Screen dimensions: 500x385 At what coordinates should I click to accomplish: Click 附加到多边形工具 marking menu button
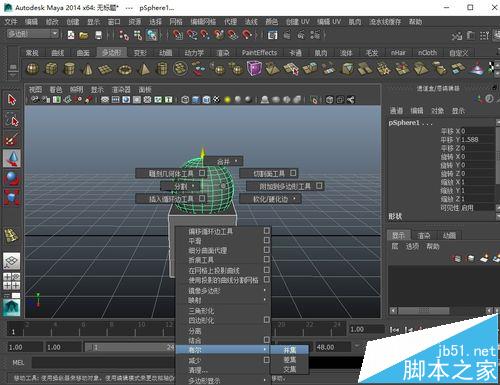point(285,186)
